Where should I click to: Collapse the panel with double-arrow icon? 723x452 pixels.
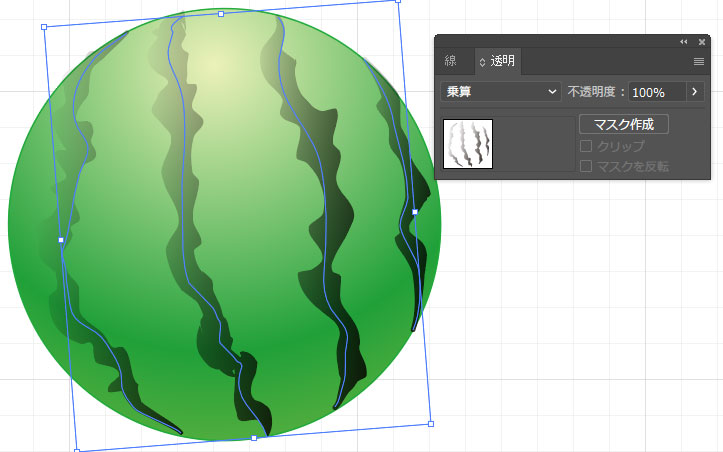pyautogui.click(x=684, y=42)
